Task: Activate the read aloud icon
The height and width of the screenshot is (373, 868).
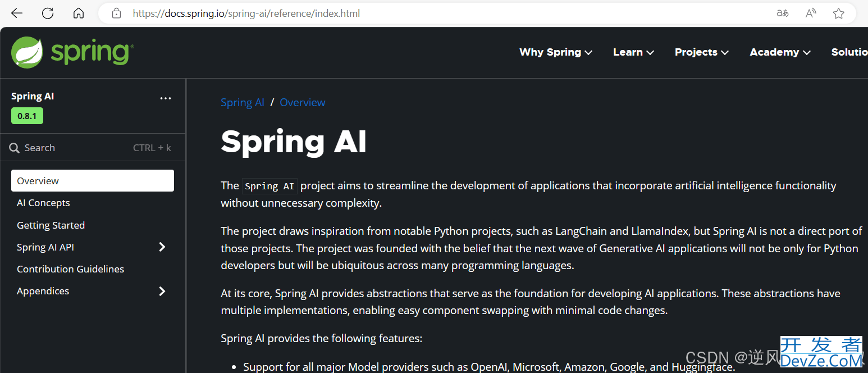Action: (x=811, y=13)
